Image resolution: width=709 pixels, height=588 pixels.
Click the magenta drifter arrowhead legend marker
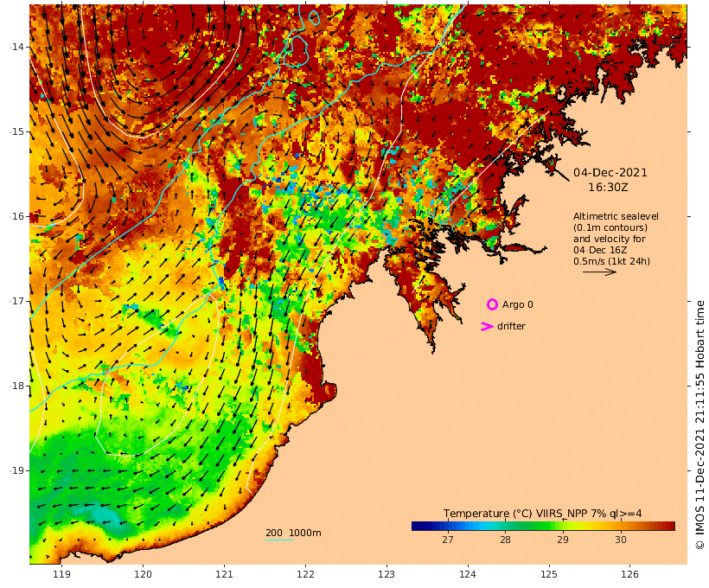coord(487,326)
